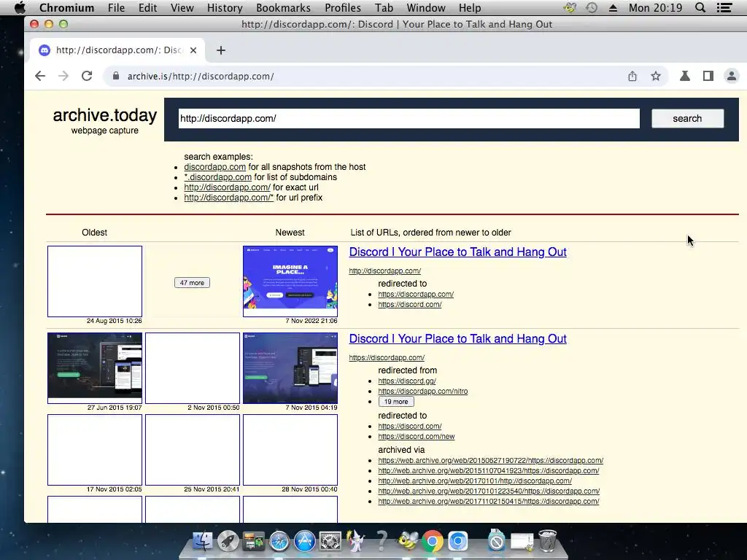Open Finder from the dock
Screen dimensions: 747x560
(203, 541)
